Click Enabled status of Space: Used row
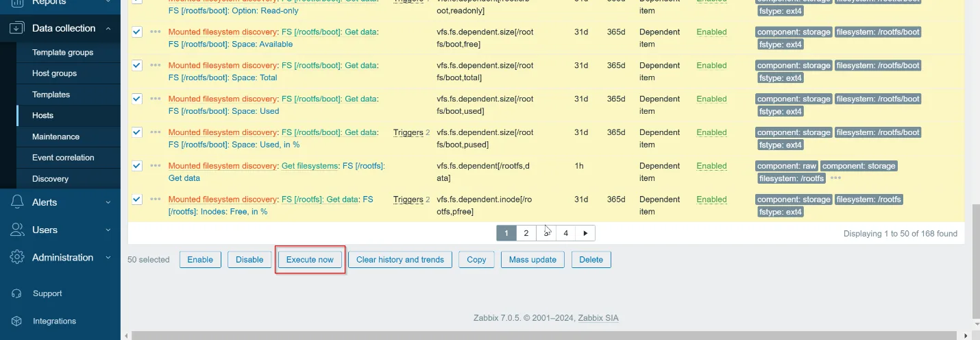Viewport: 980px width, 340px height. (711, 99)
